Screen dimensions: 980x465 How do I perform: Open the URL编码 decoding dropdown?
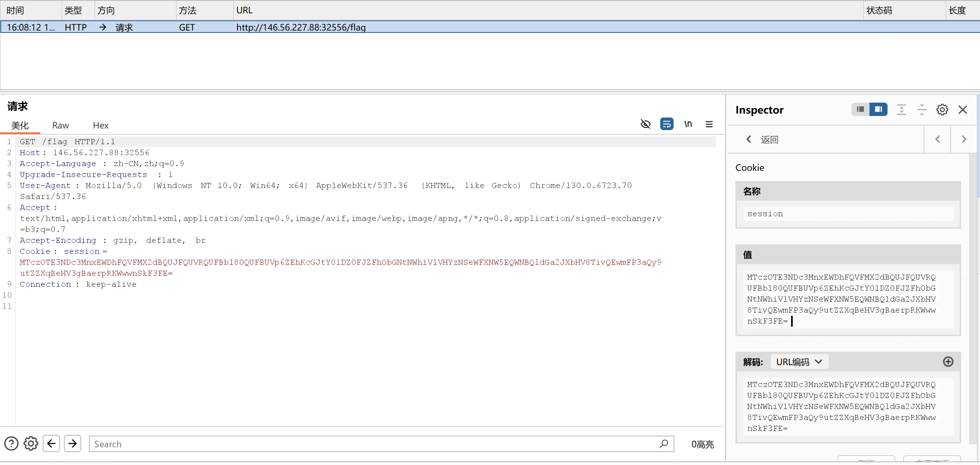[x=799, y=362]
